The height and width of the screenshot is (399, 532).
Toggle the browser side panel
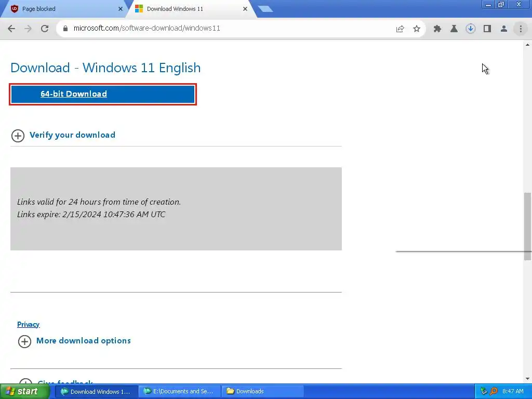(487, 29)
